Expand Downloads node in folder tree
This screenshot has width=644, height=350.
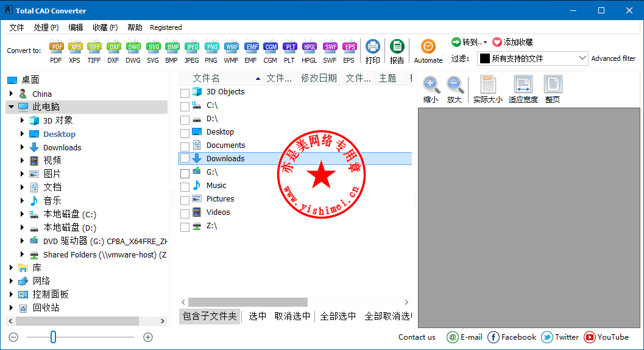[22, 147]
